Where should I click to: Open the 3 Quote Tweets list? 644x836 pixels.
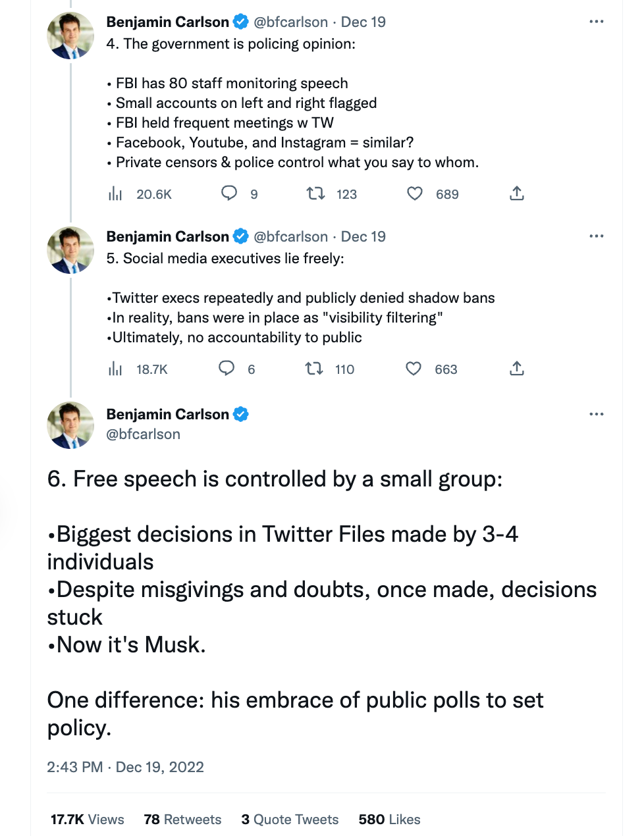[290, 820]
